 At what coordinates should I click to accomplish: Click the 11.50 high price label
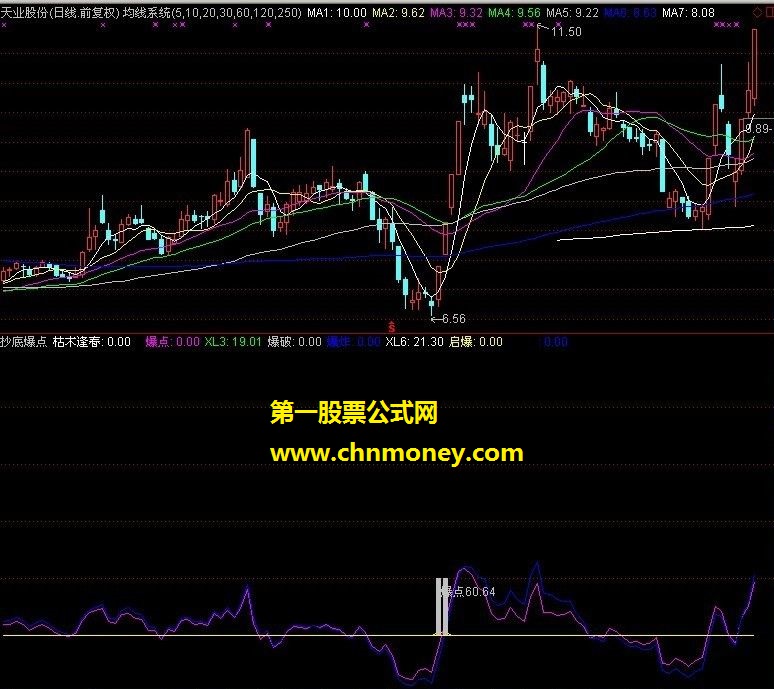point(566,32)
